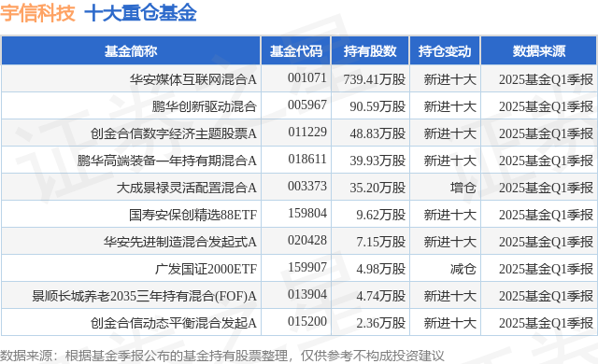
Task: Select fund name 大成景禄灵活配置混合A
Action: pos(187,188)
